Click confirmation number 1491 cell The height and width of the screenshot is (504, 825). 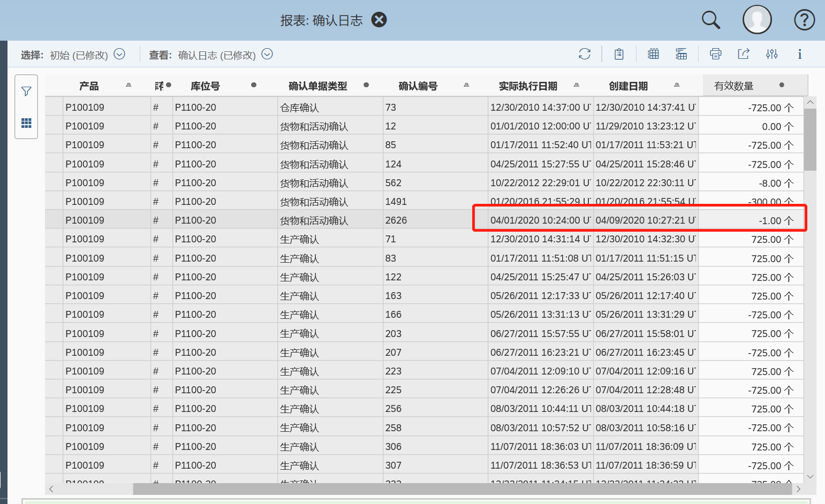click(435, 202)
